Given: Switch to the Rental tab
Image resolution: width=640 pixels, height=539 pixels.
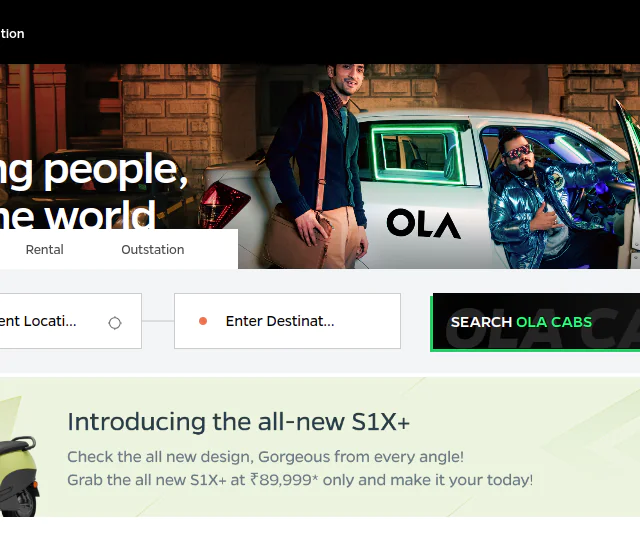Looking at the screenshot, I should (44, 249).
